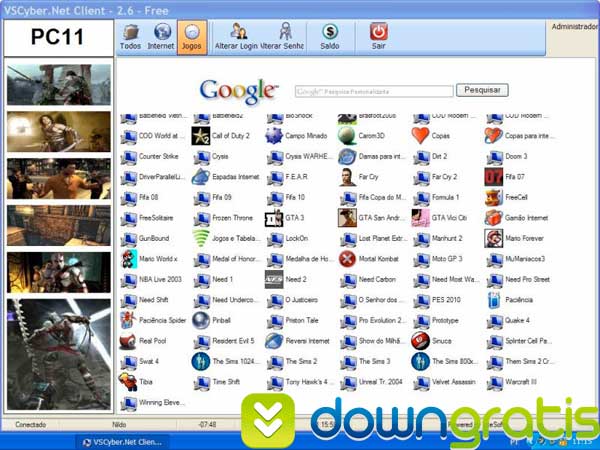
Task: Click the yellow-shirt fight scene thumbnail
Action: pos(59,179)
